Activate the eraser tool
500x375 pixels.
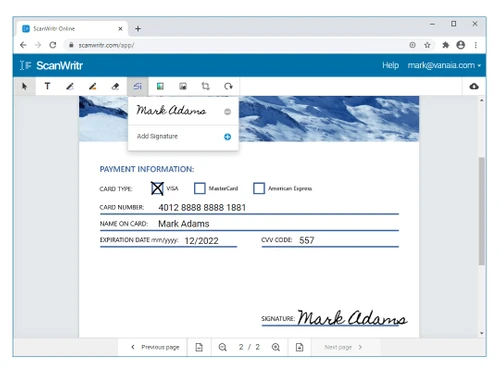[x=115, y=87]
